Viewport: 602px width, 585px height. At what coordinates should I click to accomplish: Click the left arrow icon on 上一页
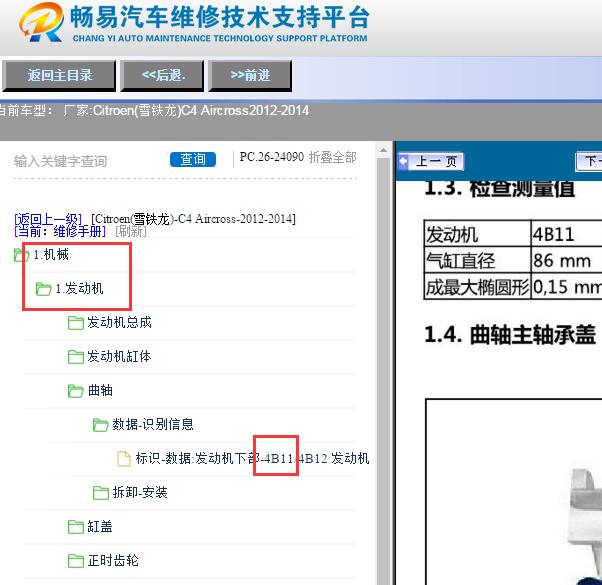tap(403, 161)
